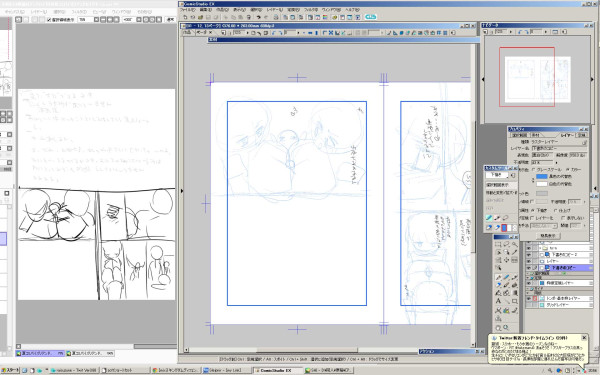This screenshot has width=600, height=375.
Task: Click the white 白色の代替色 color swatch
Action: pos(542,184)
